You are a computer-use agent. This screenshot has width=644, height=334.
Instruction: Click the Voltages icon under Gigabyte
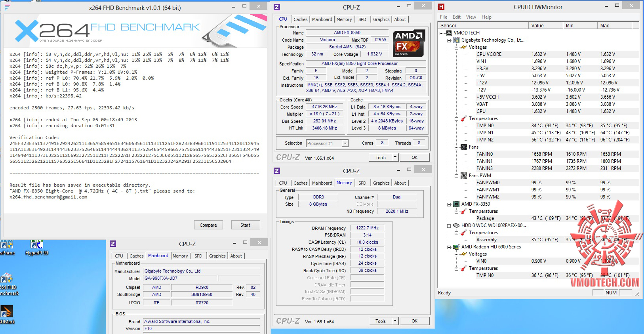464,47
